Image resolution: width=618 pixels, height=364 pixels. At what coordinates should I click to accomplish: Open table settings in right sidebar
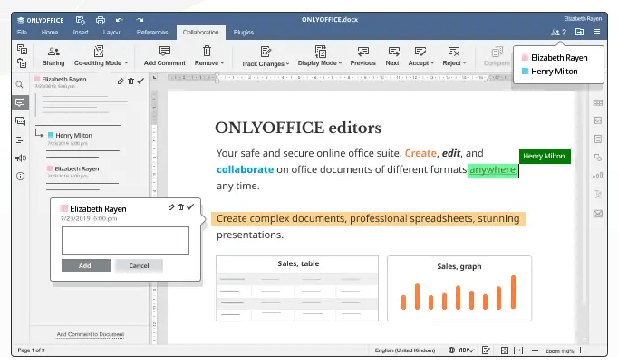[x=598, y=102]
